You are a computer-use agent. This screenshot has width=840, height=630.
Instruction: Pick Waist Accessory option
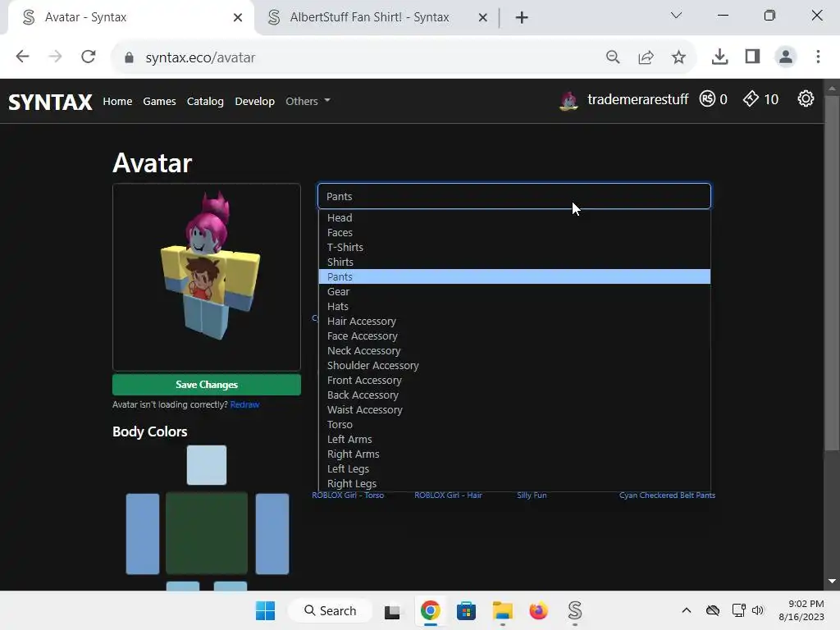point(514,409)
